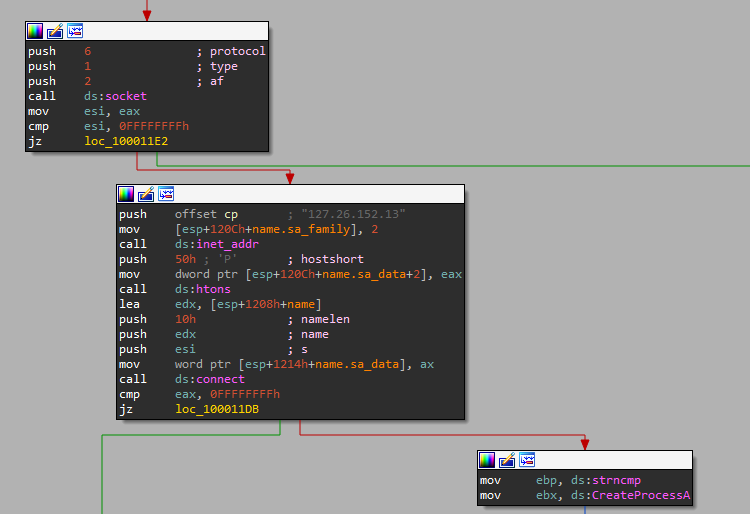This screenshot has height=514, width=750.
Task: Click the pencil edit icon on the strncmp block
Action: tap(507, 460)
